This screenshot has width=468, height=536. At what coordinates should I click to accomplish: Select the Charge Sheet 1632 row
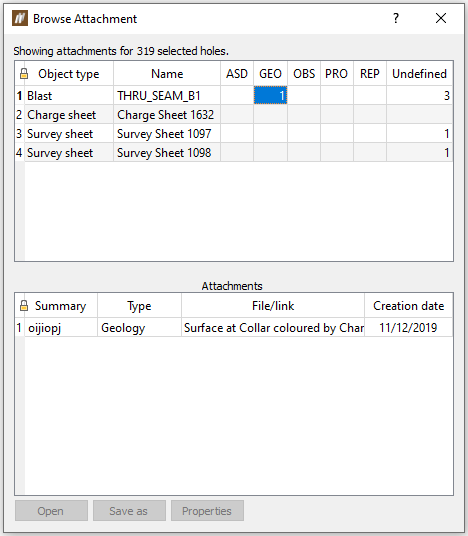point(234,115)
